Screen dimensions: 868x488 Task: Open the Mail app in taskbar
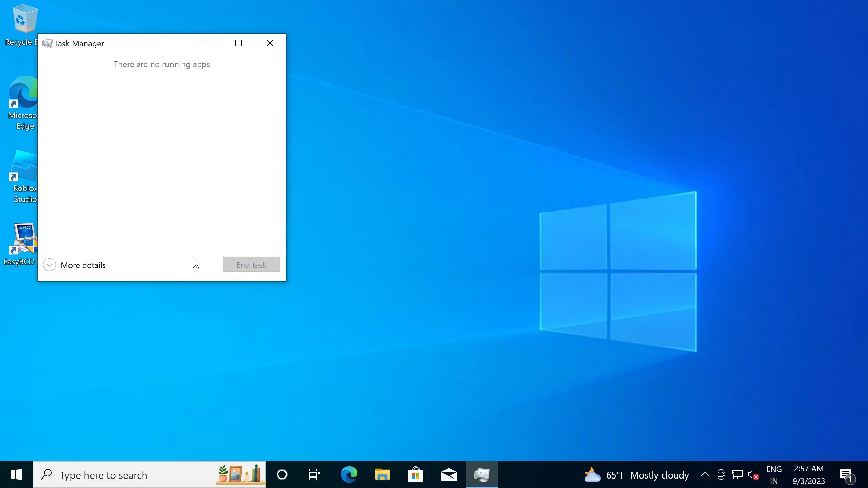(x=449, y=474)
